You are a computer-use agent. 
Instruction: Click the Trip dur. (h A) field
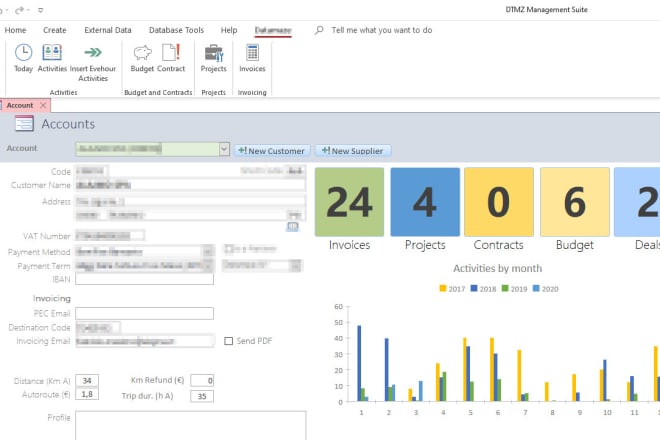(202, 396)
